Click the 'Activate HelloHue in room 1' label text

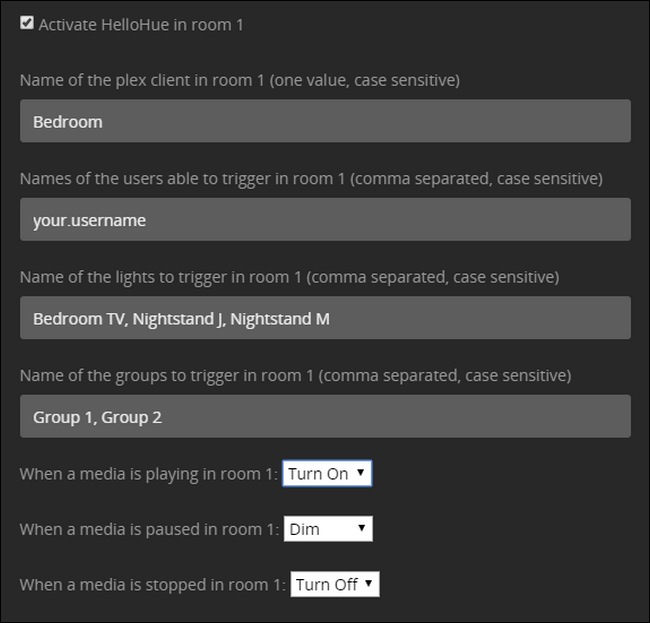141,24
